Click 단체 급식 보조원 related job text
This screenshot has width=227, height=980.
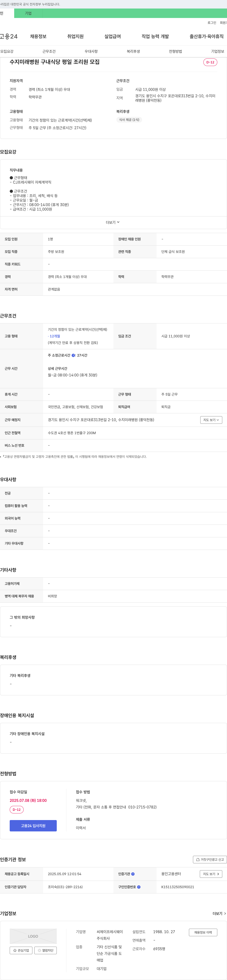[173, 252]
